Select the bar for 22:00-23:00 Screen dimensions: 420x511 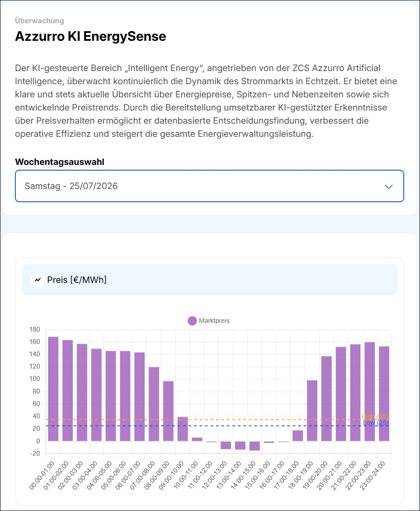370,392
